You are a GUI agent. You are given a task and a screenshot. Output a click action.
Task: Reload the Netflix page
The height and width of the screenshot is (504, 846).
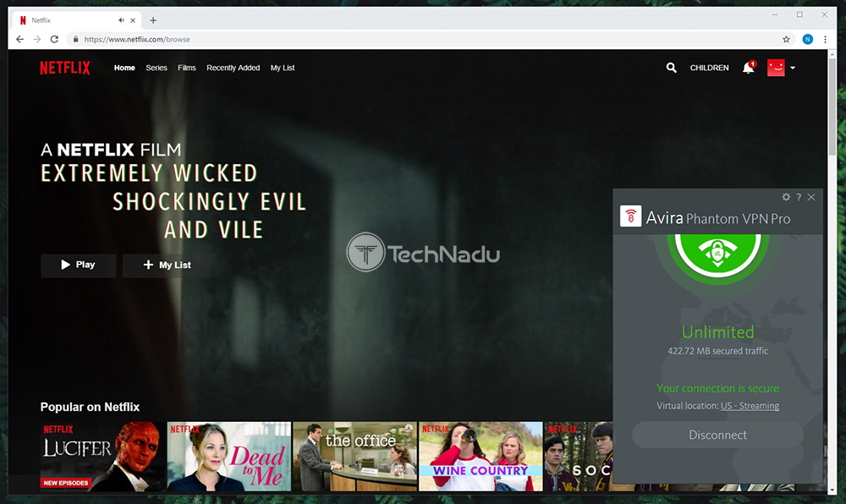click(x=54, y=40)
